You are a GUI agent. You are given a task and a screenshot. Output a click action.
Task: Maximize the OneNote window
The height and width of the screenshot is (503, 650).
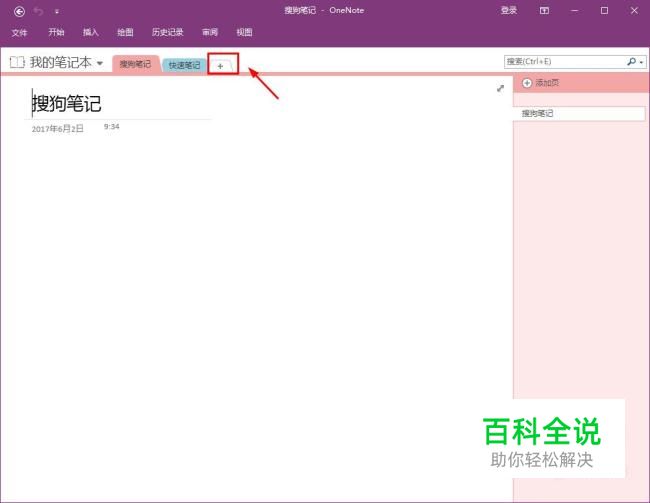click(x=604, y=11)
